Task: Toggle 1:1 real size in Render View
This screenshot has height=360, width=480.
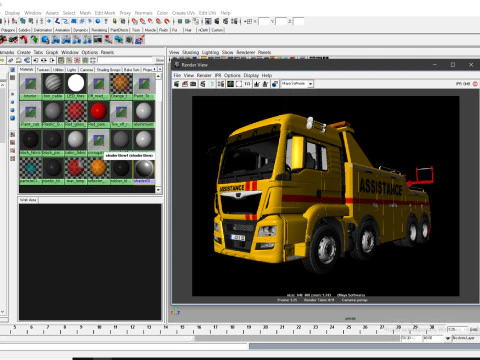Action: (x=247, y=84)
